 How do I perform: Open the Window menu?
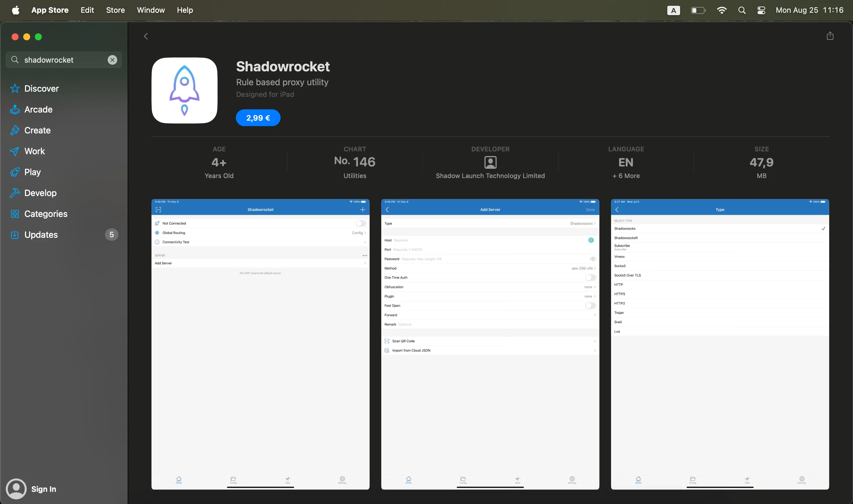pyautogui.click(x=151, y=10)
